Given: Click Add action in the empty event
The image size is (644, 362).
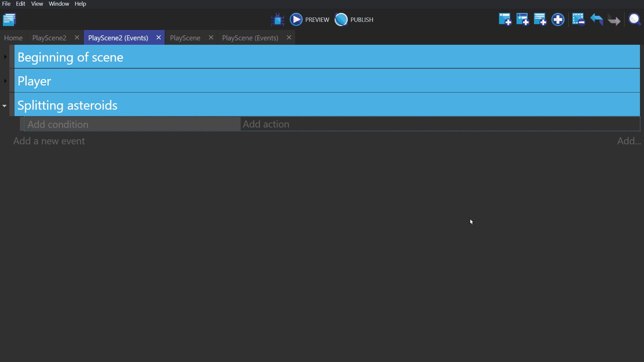Looking at the screenshot, I should click(x=266, y=124).
